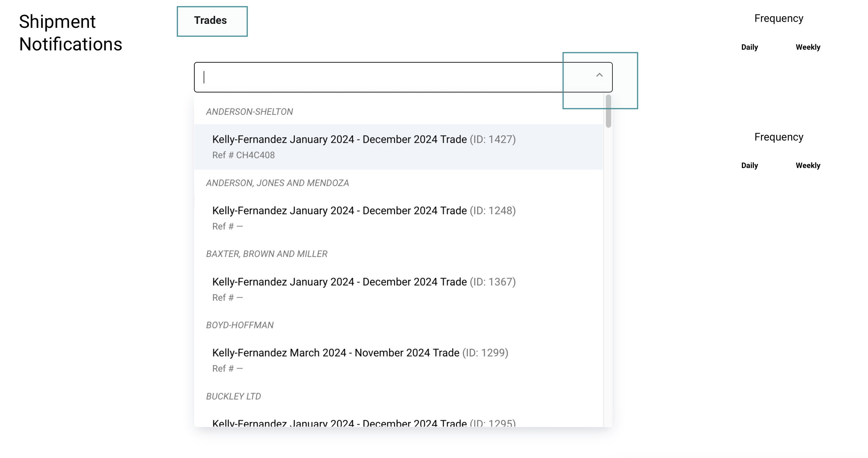Click Daily under the second Frequency heading
The height and width of the screenshot is (458, 868).
click(749, 166)
